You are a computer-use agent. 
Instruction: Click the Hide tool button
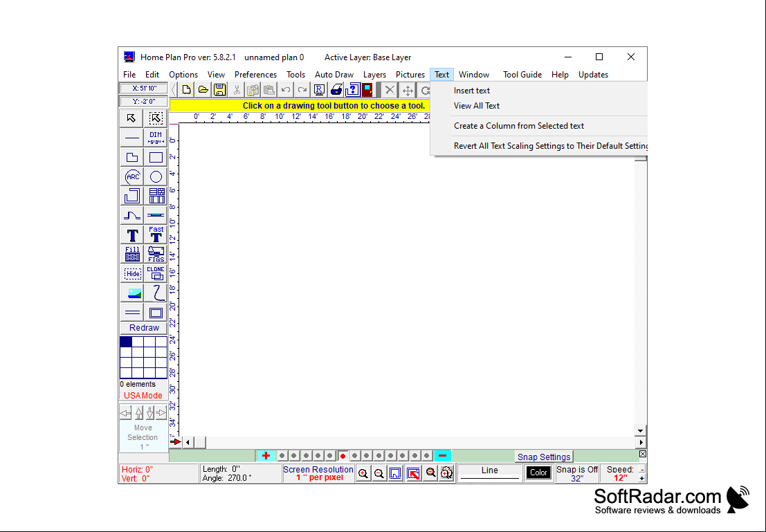[x=131, y=273]
